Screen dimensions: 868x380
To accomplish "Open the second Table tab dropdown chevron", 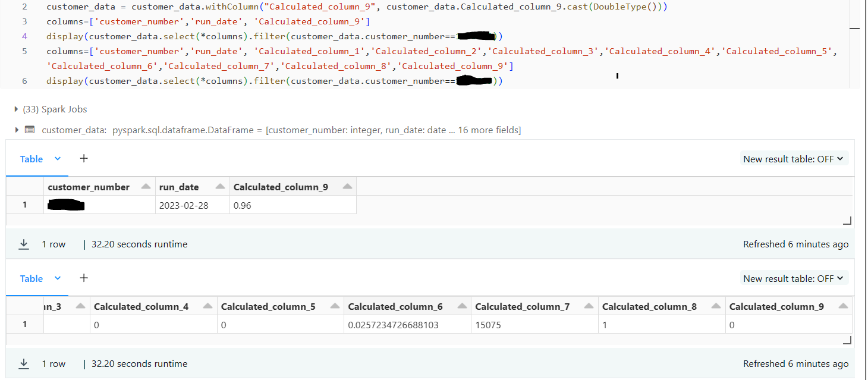I will pos(58,278).
